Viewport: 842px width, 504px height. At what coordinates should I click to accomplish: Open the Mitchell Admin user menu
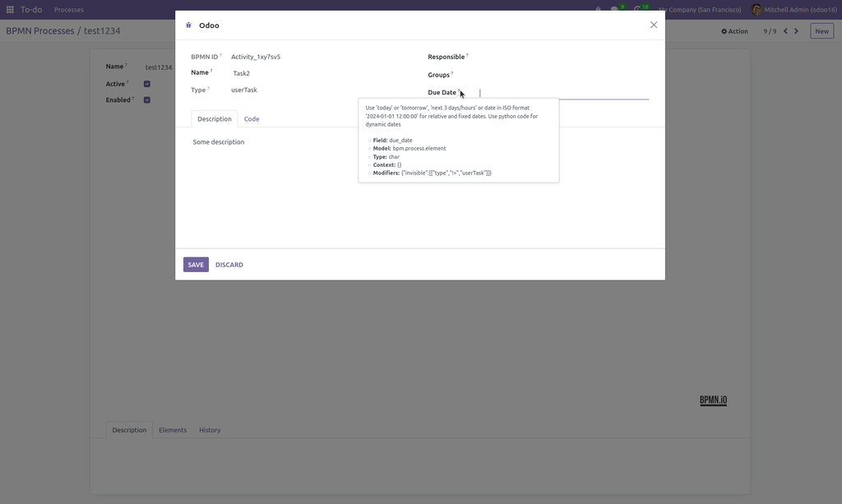pos(795,10)
